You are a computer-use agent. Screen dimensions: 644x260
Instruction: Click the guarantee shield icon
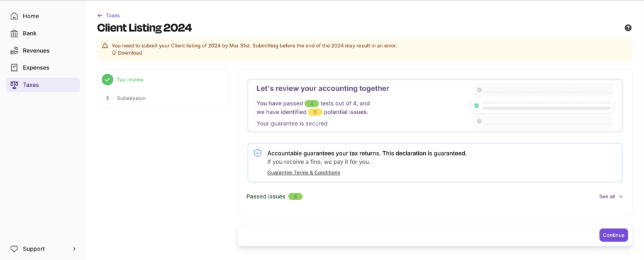257,153
